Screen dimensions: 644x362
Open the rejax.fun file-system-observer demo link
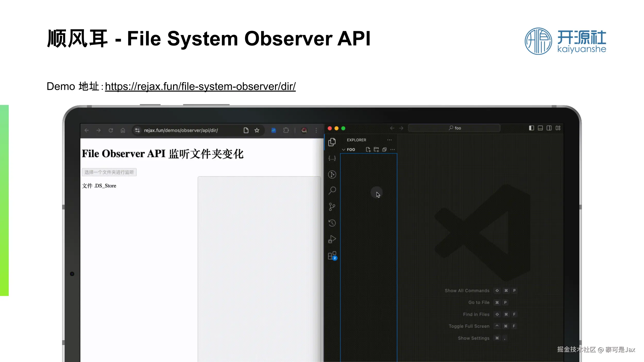(200, 87)
